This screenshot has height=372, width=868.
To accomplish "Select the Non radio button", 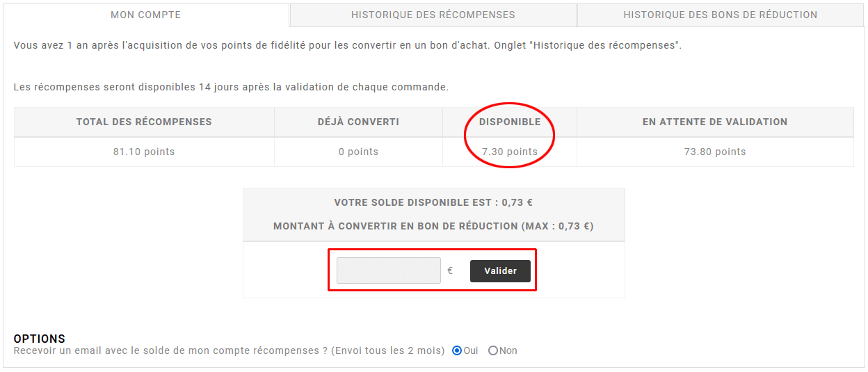I will pyautogui.click(x=493, y=350).
